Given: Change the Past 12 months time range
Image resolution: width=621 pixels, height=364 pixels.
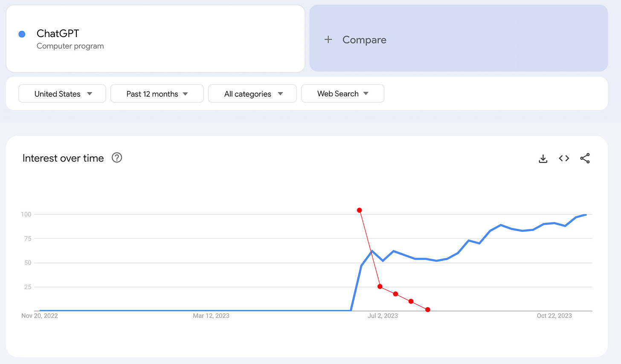Looking at the screenshot, I should pyautogui.click(x=157, y=94).
